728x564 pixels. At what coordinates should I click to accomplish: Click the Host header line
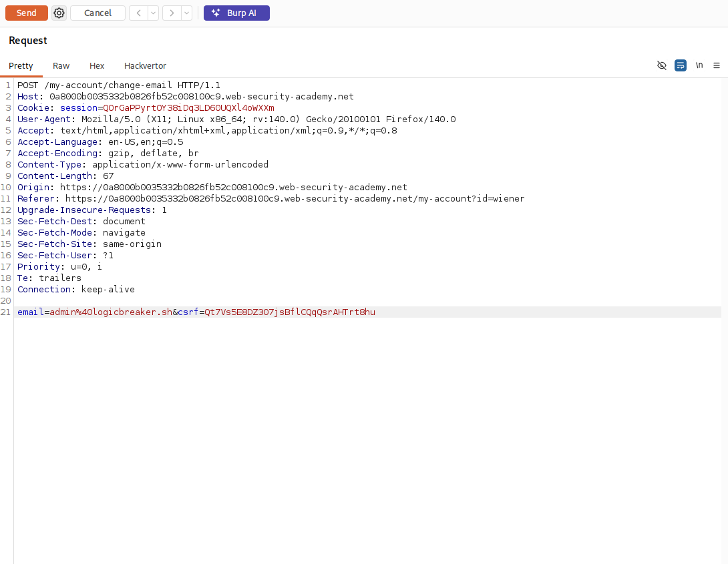point(186,97)
